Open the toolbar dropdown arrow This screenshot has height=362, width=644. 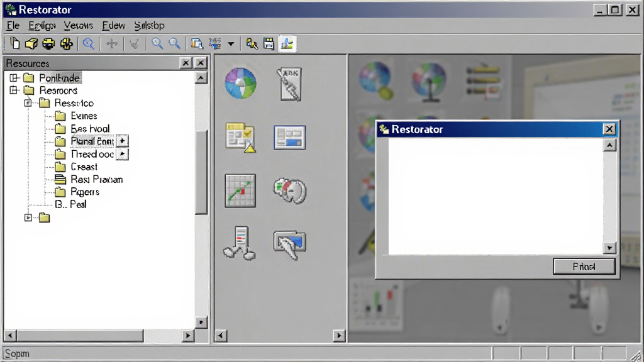[231, 44]
